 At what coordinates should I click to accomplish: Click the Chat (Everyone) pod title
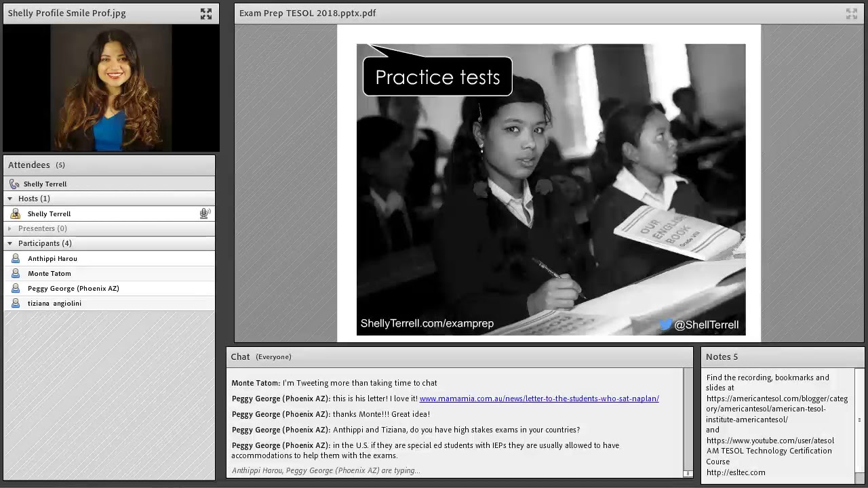click(x=261, y=357)
